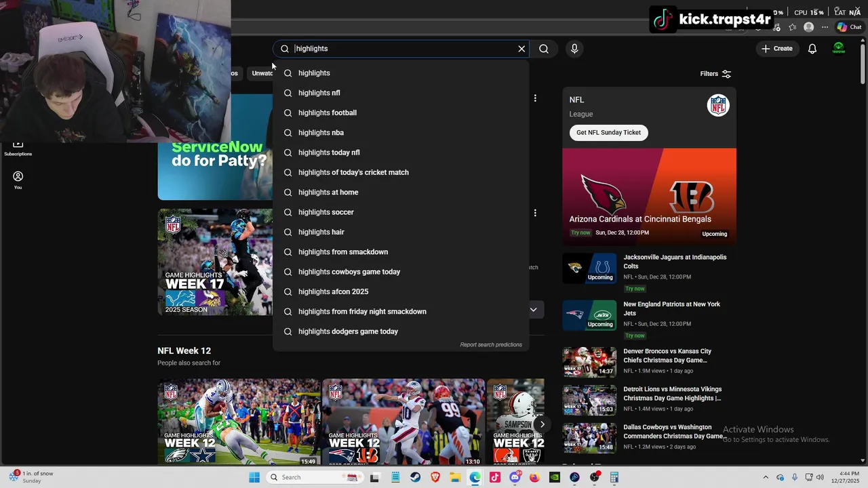Open Firefox from the taskbar
Viewport: 868px width, 488px height.
pyautogui.click(x=534, y=478)
